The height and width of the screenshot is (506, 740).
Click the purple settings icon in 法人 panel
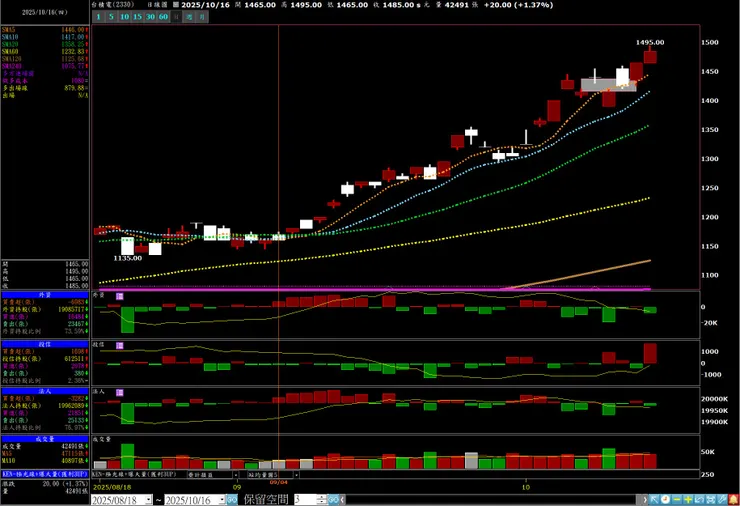[x=120, y=393]
